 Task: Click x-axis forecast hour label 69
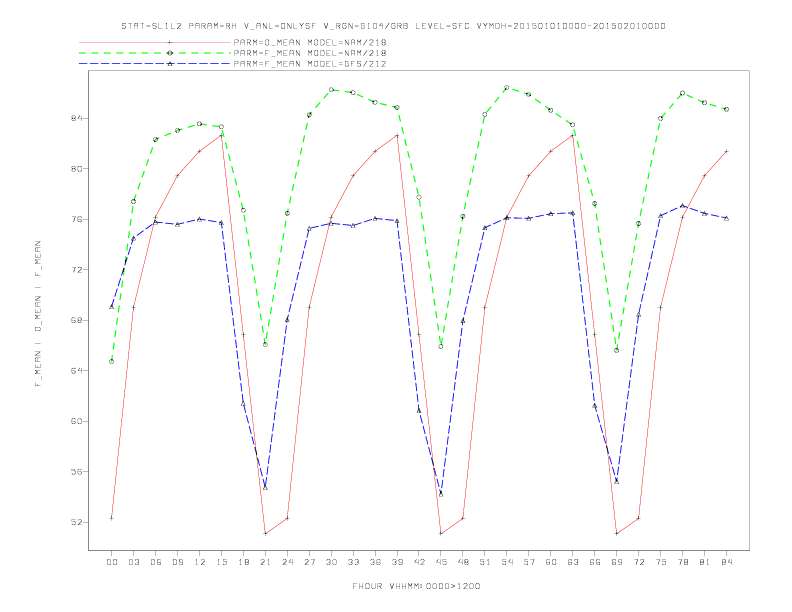coord(617,562)
